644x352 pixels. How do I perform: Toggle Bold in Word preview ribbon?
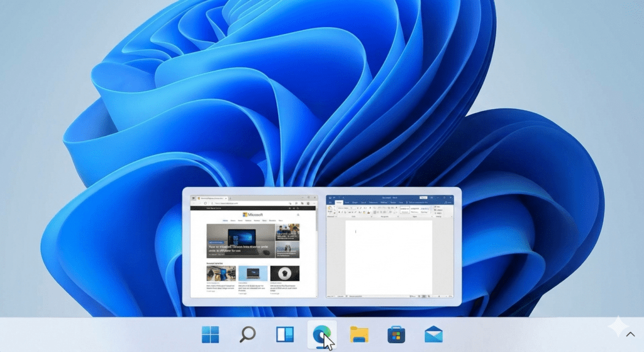point(340,212)
